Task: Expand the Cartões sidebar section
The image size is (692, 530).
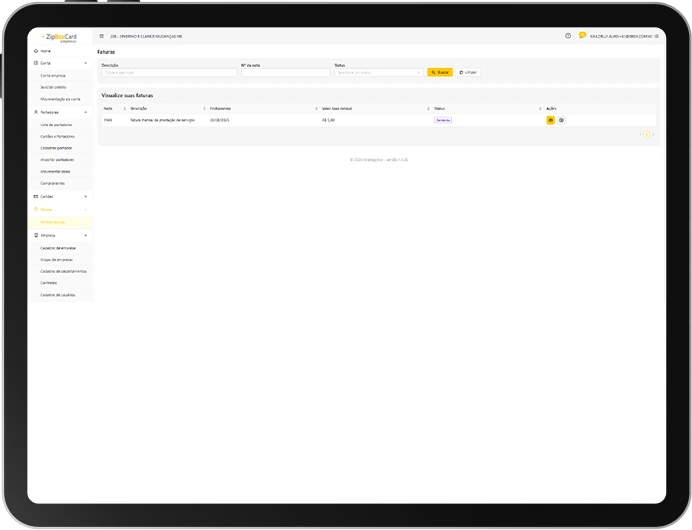Action: [x=86, y=197]
